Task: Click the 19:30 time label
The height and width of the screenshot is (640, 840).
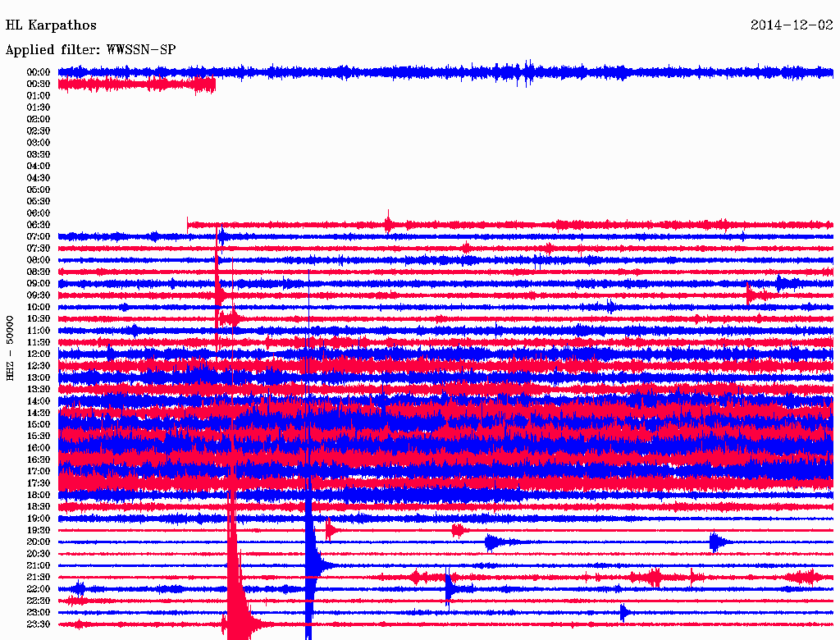Action: (x=39, y=531)
